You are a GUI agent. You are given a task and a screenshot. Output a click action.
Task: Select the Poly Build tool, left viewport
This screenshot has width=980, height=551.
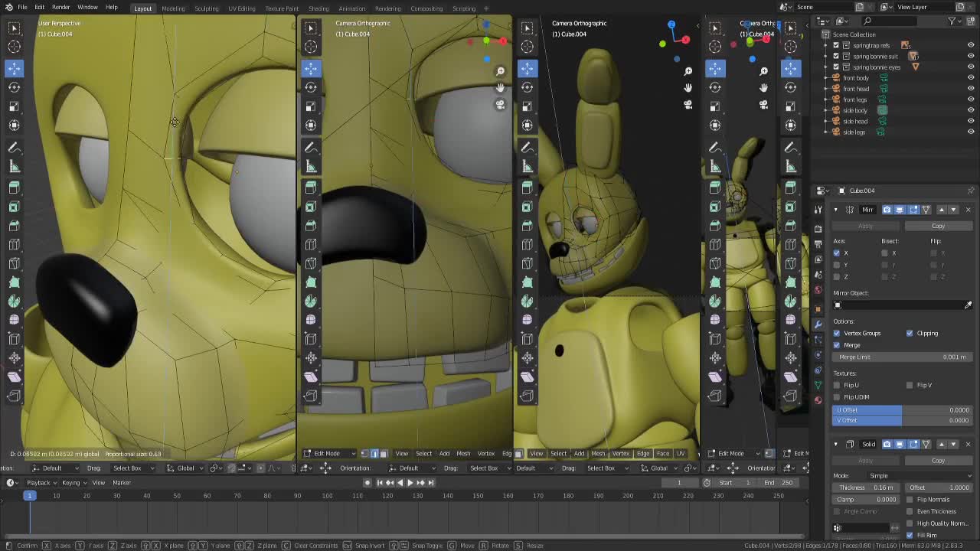(14, 282)
